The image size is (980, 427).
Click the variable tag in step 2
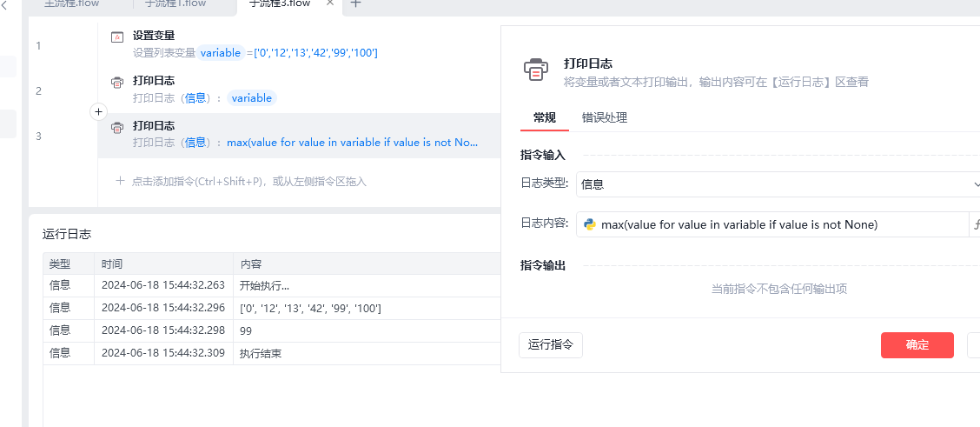(252, 98)
